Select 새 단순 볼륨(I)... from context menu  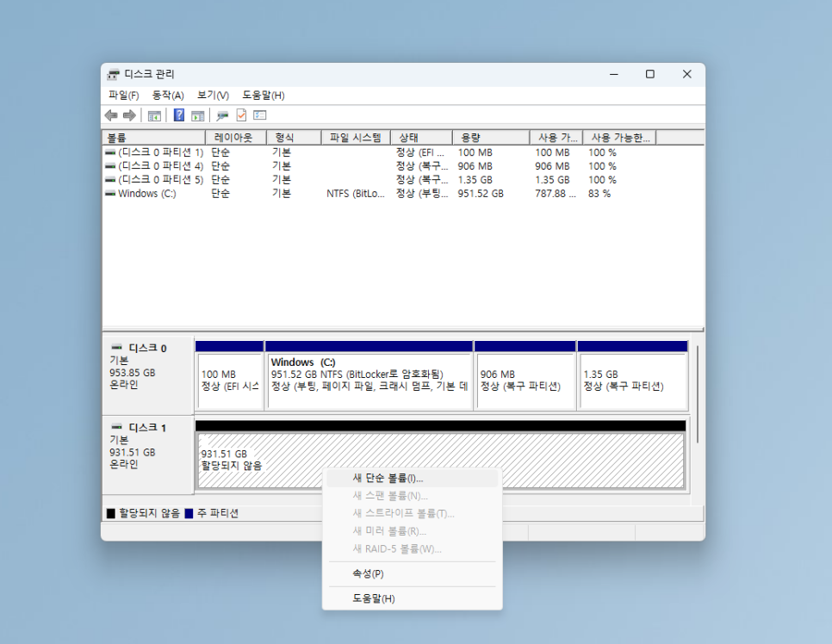388,478
